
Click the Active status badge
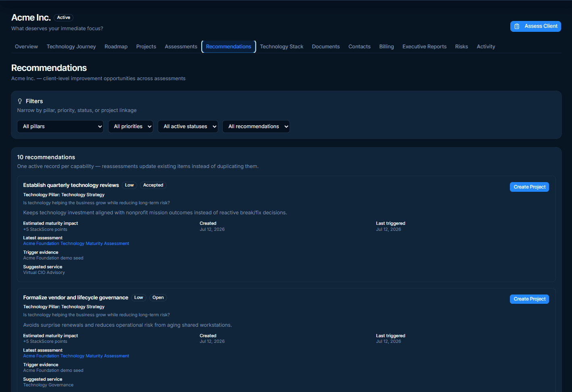coord(64,18)
